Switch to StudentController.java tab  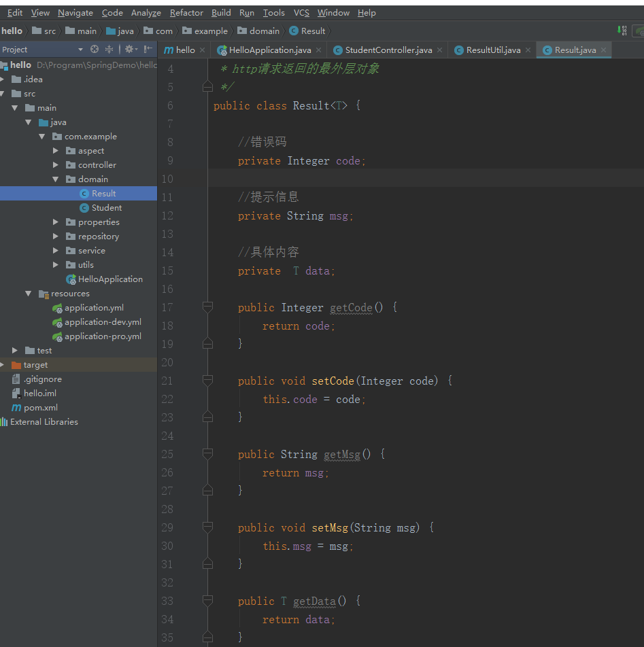pyautogui.click(x=388, y=50)
